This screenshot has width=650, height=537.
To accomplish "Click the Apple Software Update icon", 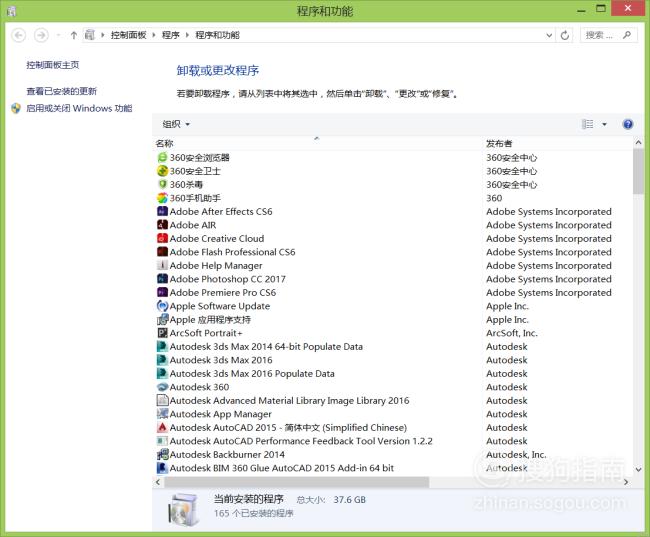I will pyautogui.click(x=162, y=306).
